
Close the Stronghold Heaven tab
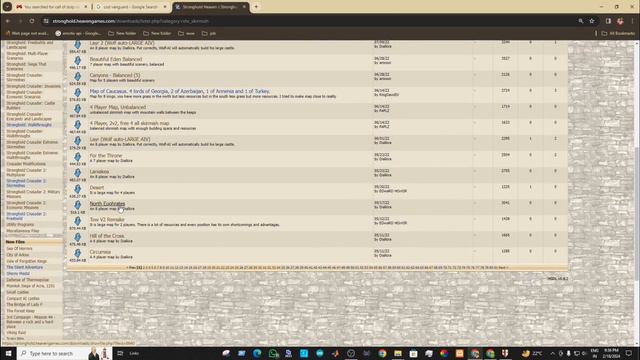pos(244,7)
